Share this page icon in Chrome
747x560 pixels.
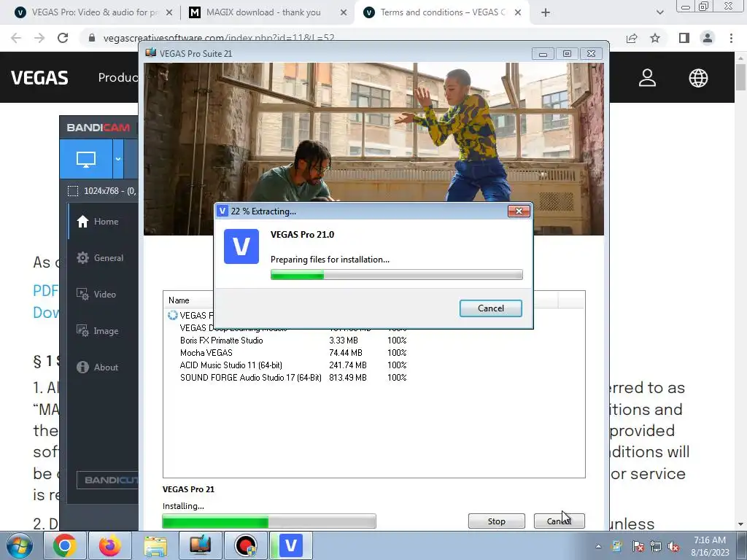[632, 38]
